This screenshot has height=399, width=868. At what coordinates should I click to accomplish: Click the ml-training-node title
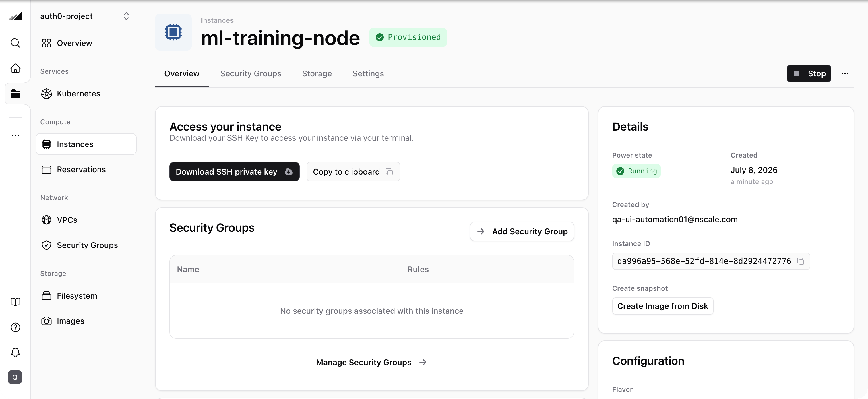click(280, 38)
